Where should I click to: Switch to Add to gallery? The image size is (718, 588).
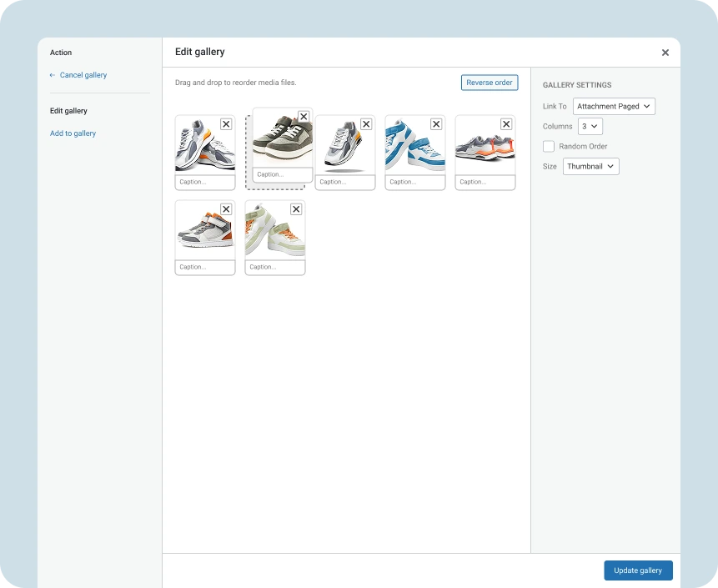[73, 133]
